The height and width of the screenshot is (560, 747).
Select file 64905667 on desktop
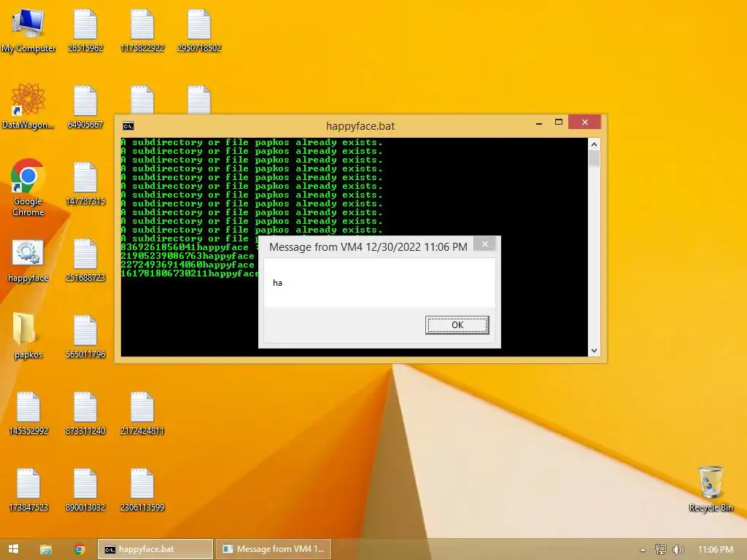click(x=85, y=108)
